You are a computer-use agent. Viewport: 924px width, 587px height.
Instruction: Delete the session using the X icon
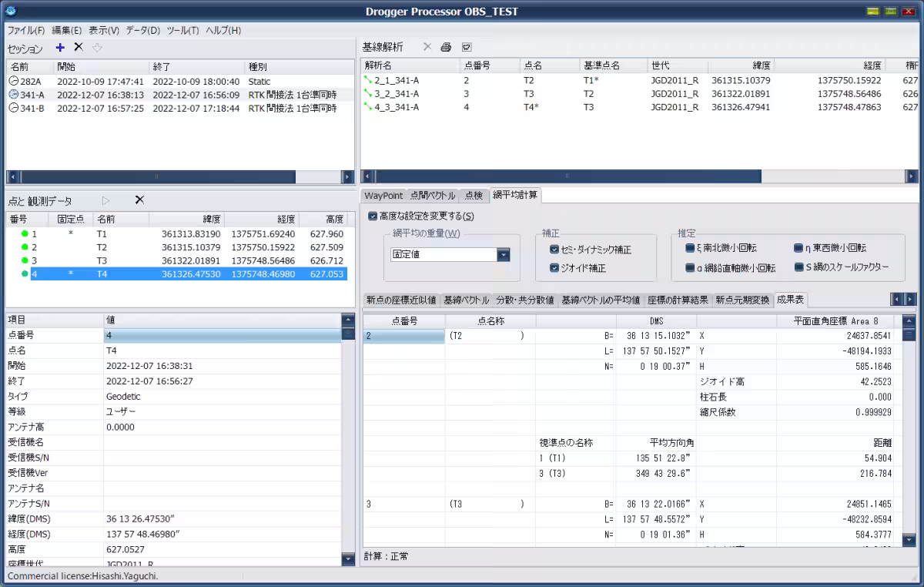(78, 48)
